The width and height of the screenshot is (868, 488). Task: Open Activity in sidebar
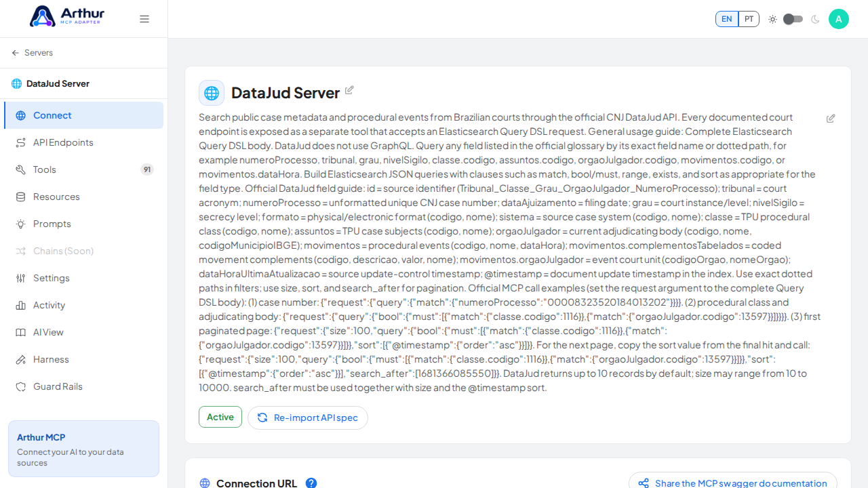83,305
